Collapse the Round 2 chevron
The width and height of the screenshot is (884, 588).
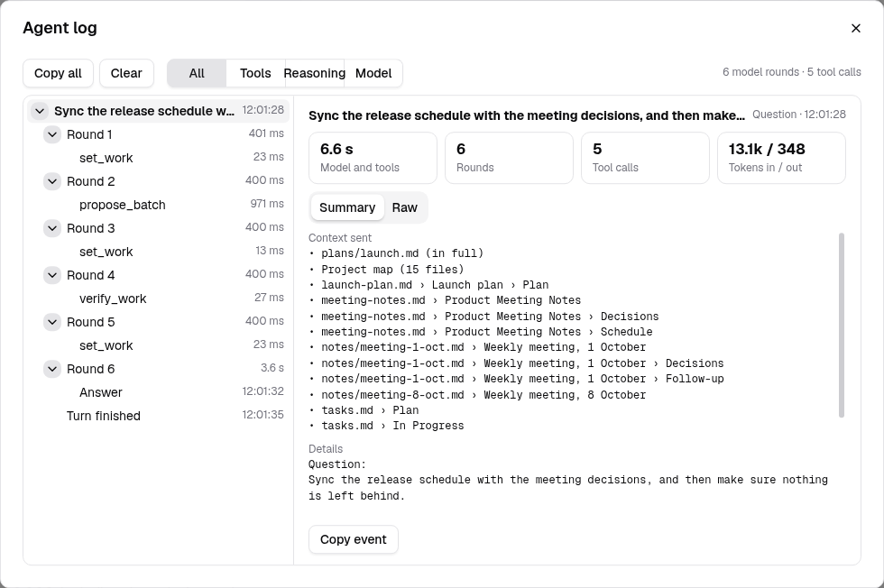point(52,181)
